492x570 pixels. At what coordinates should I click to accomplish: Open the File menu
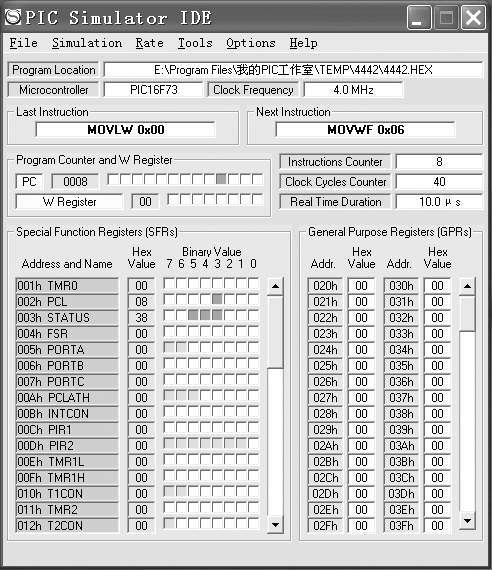point(23,43)
